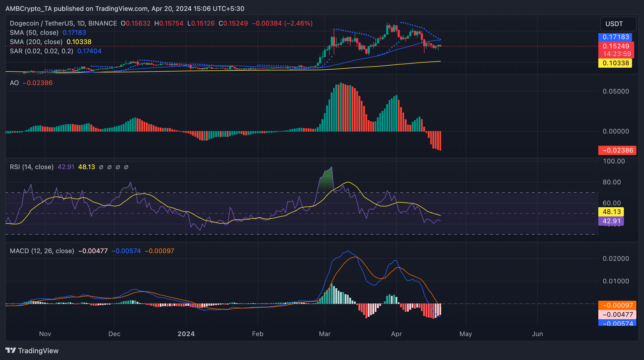Click the TradingView logo icon

11,350
